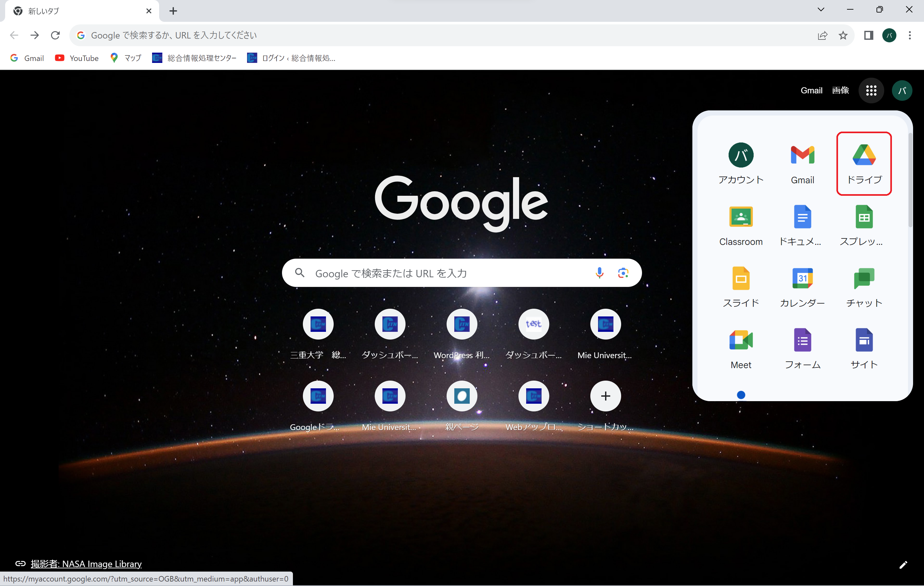This screenshot has width=924, height=586.
Task: Open a new tab with the plus button
Action: tap(173, 11)
